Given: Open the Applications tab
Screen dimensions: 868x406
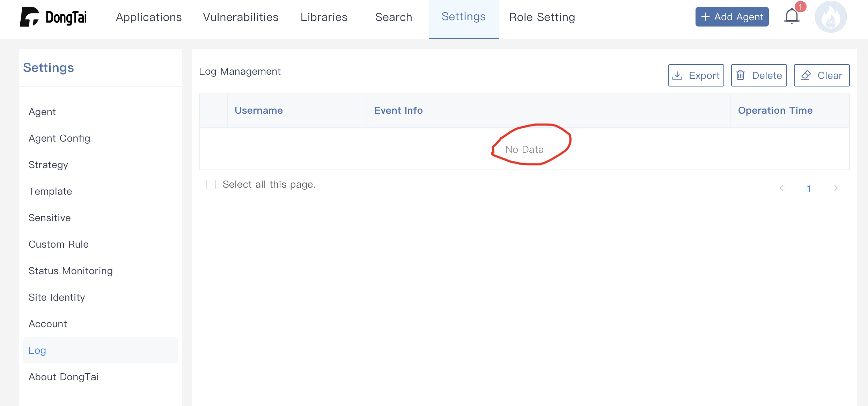Looking at the screenshot, I should point(149,17).
